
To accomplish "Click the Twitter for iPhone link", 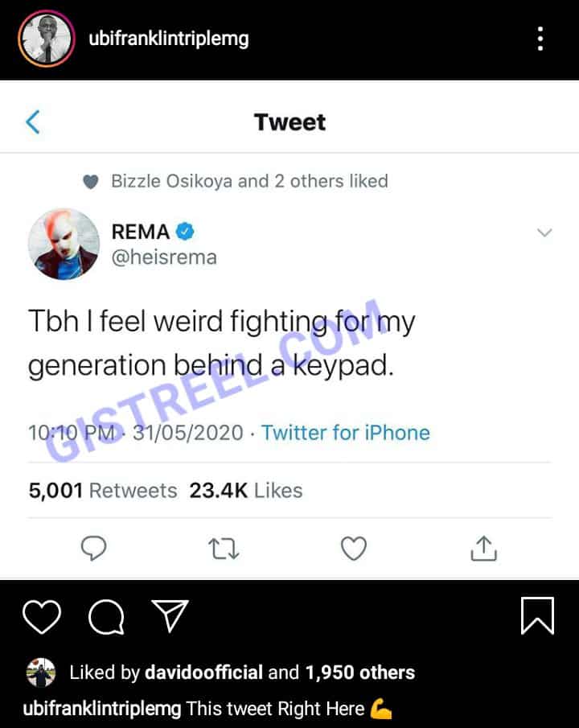I will click(346, 433).
